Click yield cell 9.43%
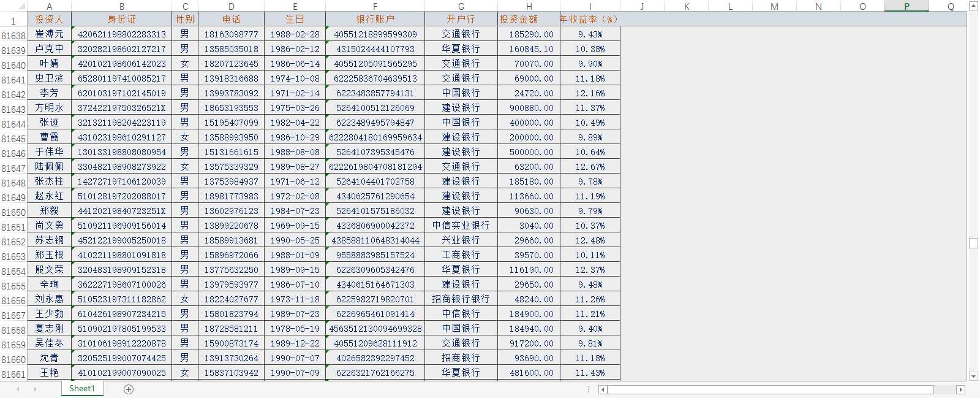The height and width of the screenshot is (398, 980). 590,34
